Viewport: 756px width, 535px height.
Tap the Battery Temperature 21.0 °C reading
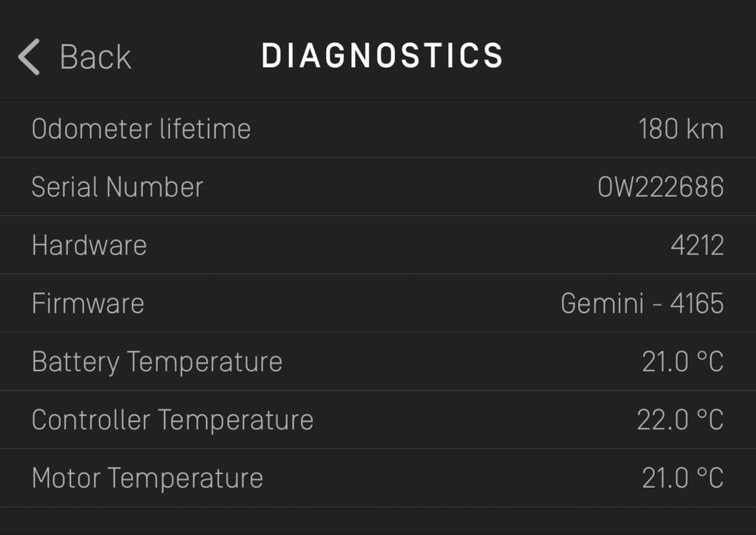pos(682,362)
